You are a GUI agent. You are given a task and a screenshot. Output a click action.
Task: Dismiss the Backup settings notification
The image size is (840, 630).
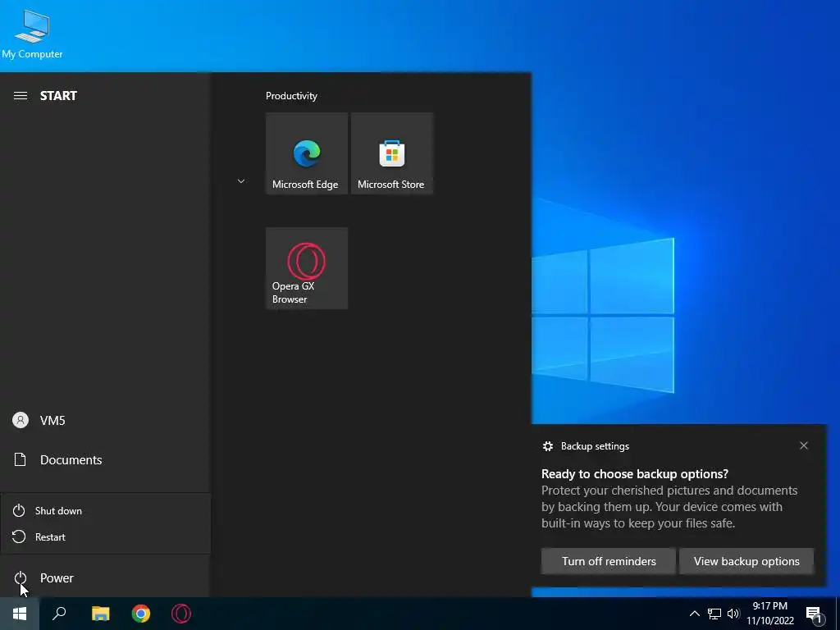pos(804,445)
